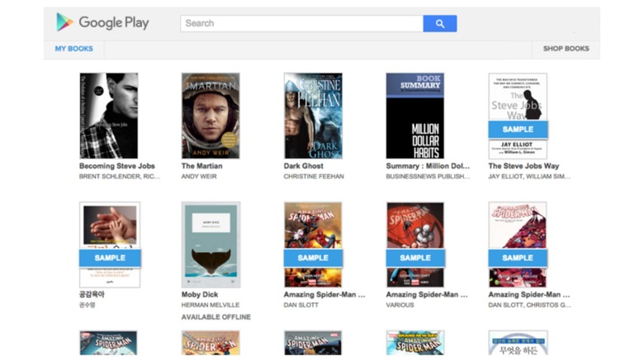Click The Steve Jobs Way title link
The image size is (644, 362).
tap(523, 166)
